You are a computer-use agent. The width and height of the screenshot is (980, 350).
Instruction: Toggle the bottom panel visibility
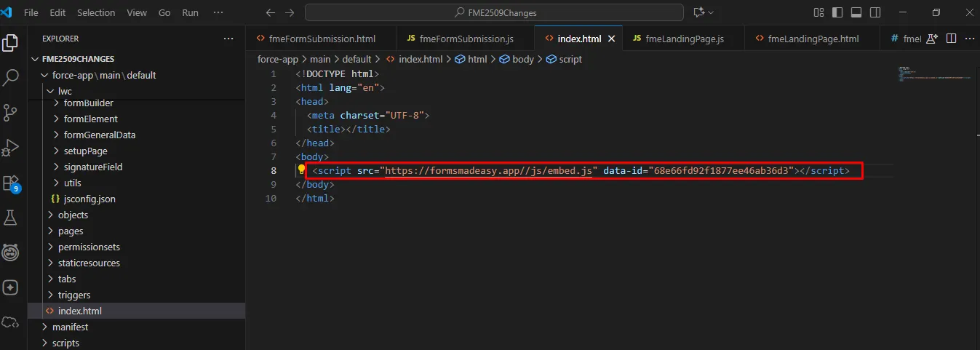point(856,12)
